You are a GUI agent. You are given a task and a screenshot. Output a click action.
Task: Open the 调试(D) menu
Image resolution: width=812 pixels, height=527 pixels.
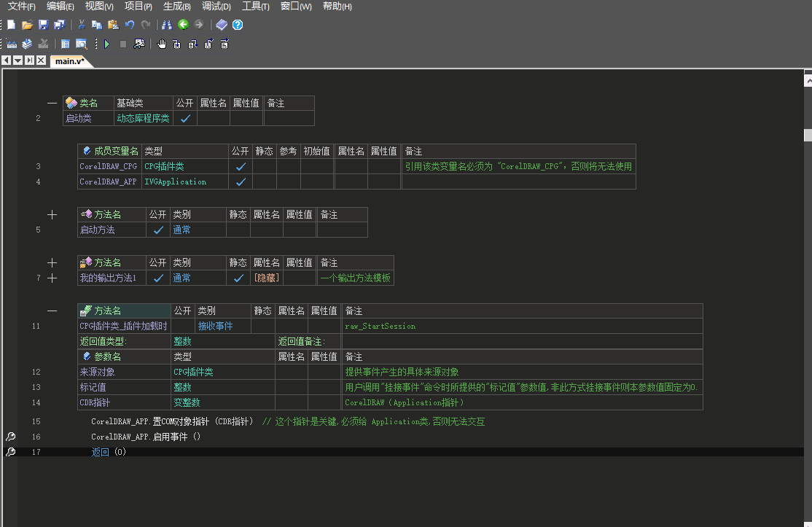(216, 7)
